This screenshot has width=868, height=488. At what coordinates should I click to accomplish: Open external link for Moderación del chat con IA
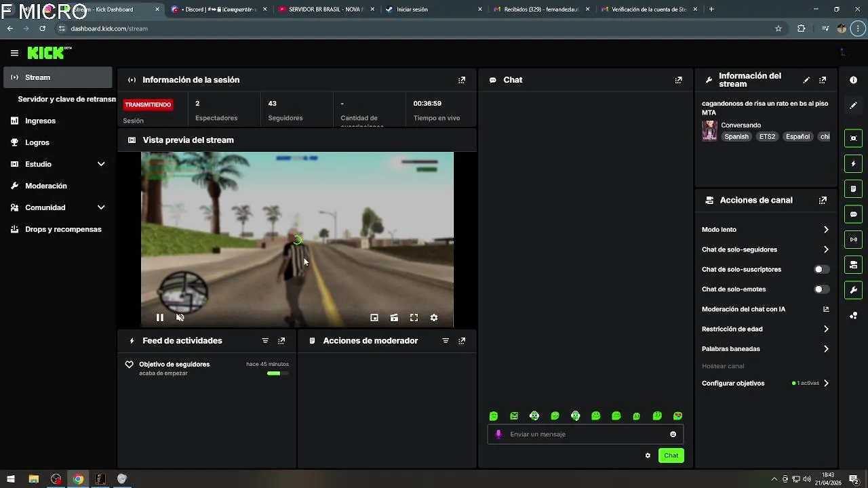point(826,309)
